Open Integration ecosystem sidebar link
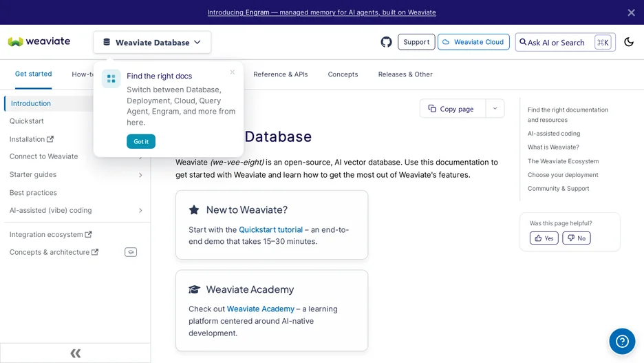 tap(50, 235)
